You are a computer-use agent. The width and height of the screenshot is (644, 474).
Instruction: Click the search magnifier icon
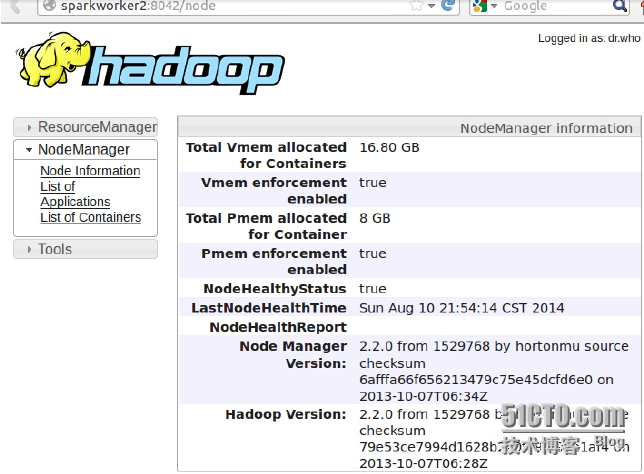tap(619, 5)
